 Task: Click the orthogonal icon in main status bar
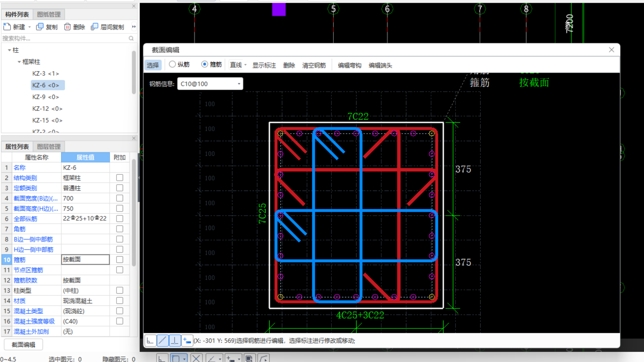click(x=162, y=358)
